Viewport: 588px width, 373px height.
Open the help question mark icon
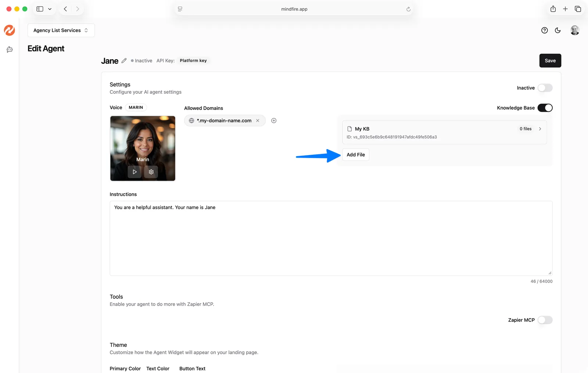click(545, 31)
